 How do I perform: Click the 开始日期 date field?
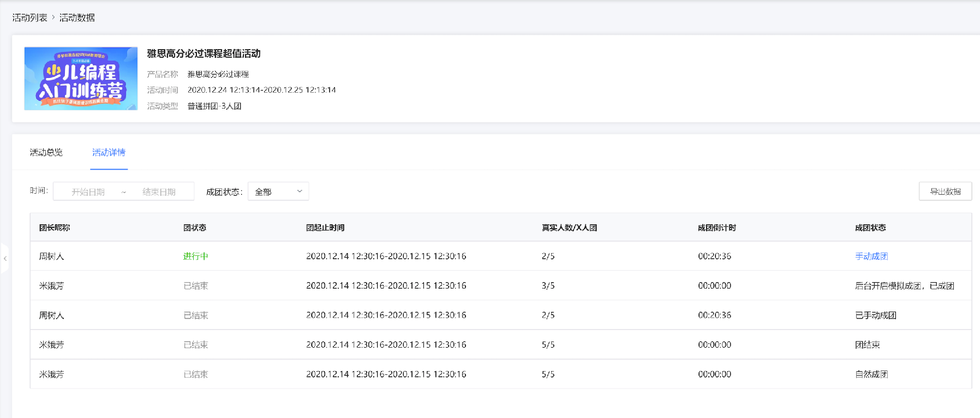click(88, 192)
